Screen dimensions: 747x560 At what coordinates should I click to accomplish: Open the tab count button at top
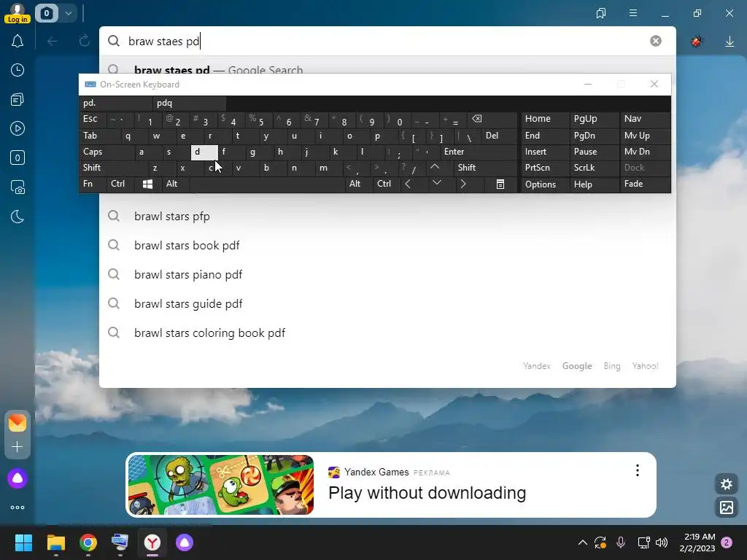(x=47, y=13)
